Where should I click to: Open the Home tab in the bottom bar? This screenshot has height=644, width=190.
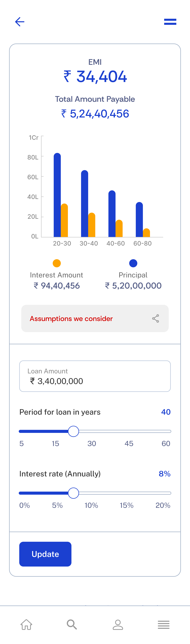(26, 624)
